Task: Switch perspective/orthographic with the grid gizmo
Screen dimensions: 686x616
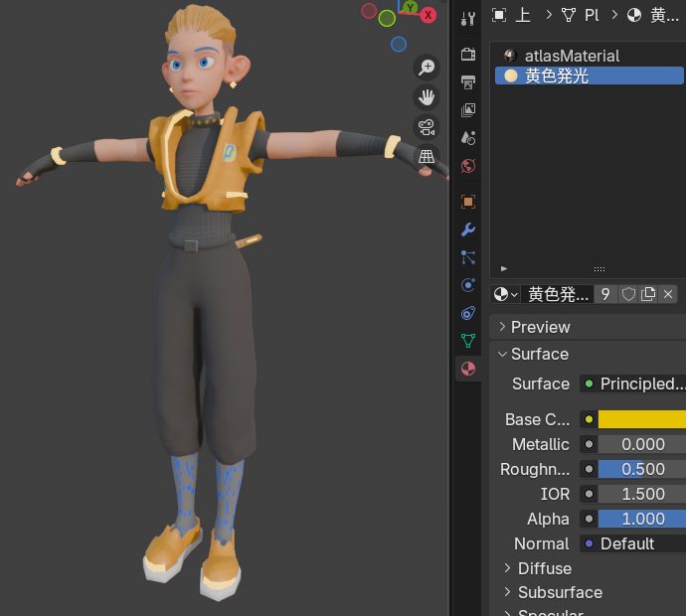Action: pyautogui.click(x=427, y=157)
